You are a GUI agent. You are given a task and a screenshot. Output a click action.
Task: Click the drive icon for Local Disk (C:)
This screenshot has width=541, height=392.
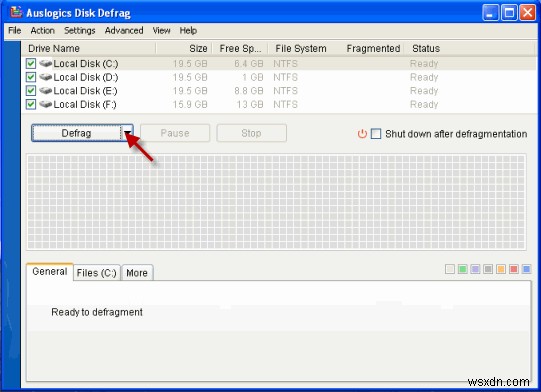point(45,63)
